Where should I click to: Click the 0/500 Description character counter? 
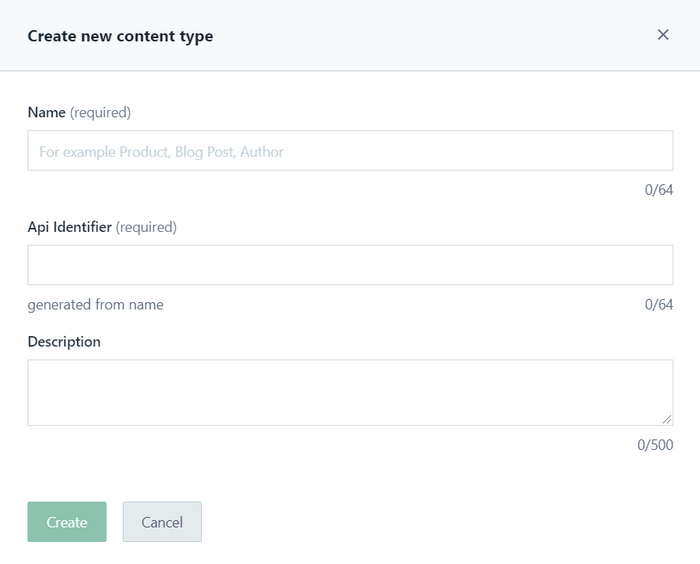point(655,445)
